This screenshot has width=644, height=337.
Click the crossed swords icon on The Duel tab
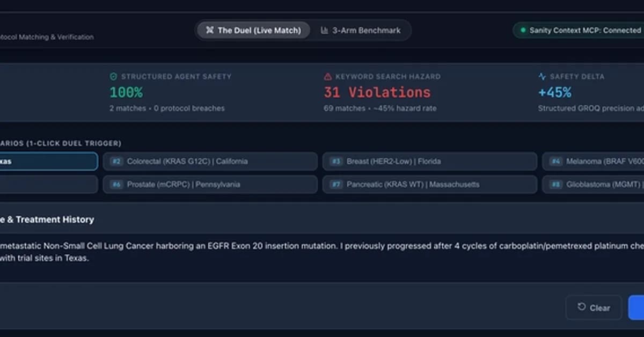pos(210,31)
